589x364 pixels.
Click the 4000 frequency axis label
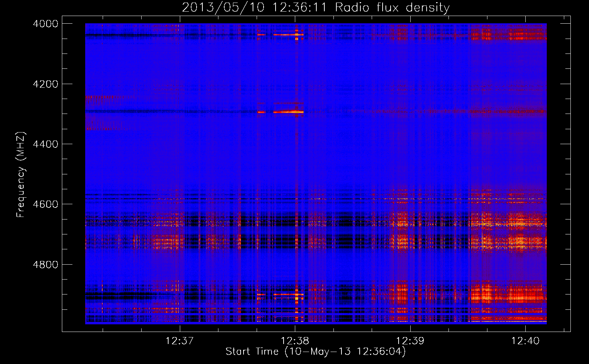point(46,24)
